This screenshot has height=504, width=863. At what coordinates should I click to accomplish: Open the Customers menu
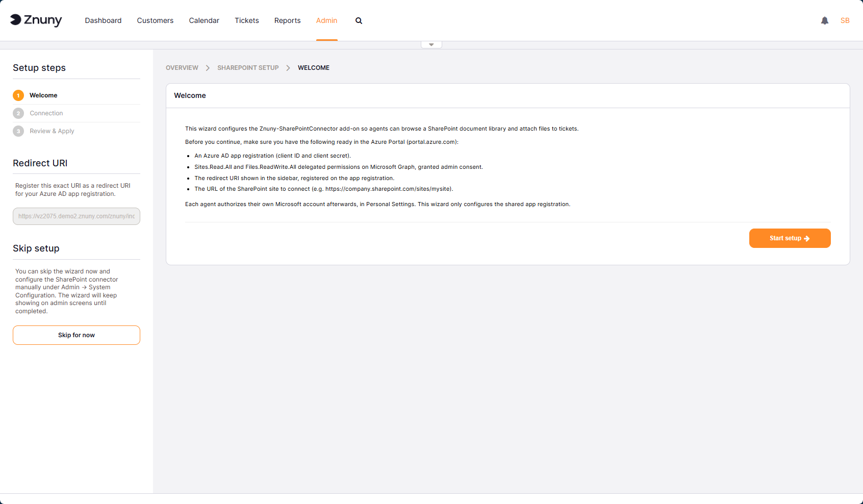point(155,20)
